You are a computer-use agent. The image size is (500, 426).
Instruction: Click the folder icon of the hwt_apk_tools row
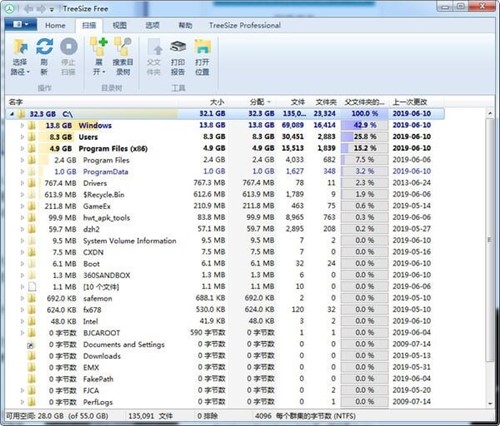[x=32, y=218]
